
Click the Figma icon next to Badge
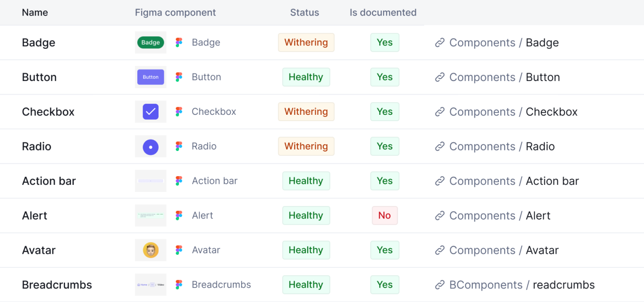coord(178,42)
